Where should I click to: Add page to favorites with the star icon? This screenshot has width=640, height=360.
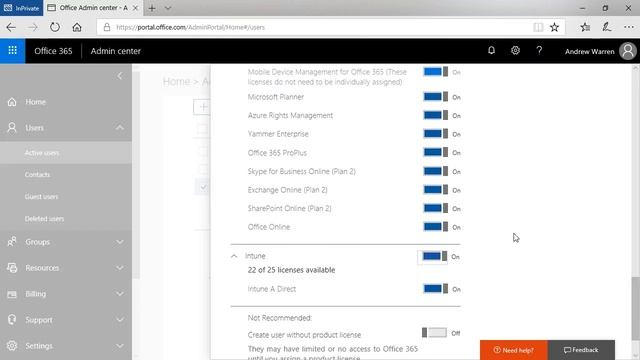pyautogui.click(x=554, y=27)
